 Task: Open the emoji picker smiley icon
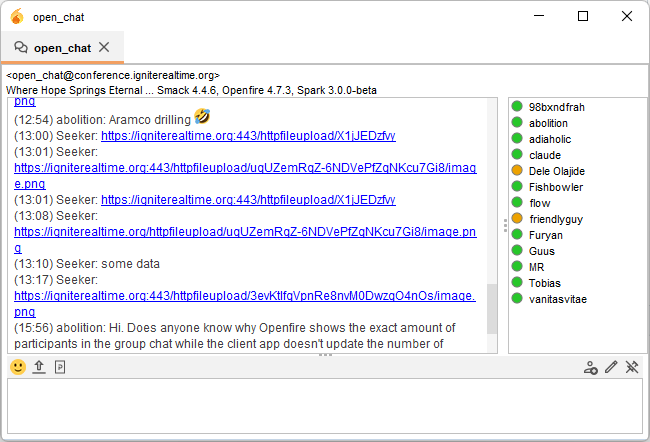click(x=17, y=367)
